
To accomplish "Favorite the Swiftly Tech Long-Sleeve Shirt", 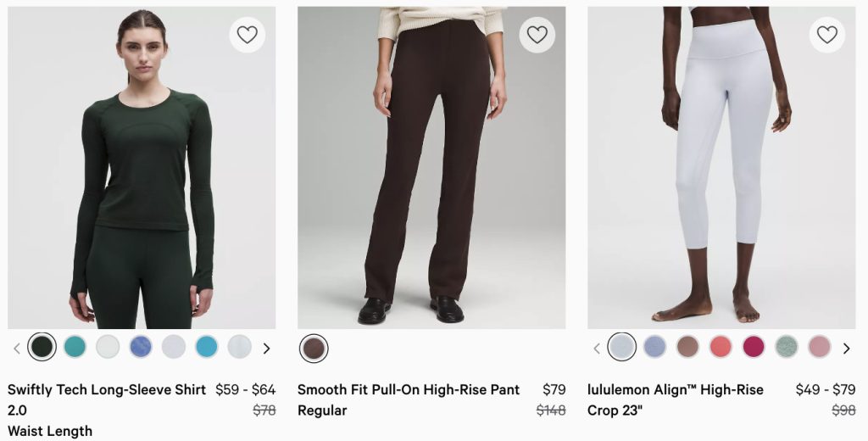I will 247,35.
